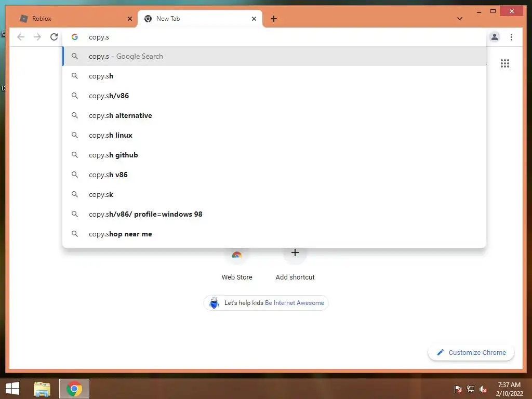Click search icon beside 'copy.sh github'
The width and height of the screenshot is (532, 399).
tap(75, 155)
